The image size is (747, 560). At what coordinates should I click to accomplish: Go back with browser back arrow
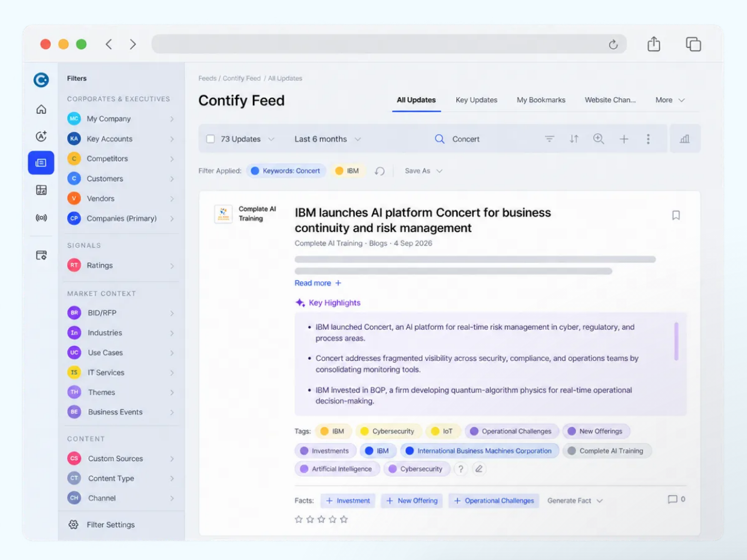click(x=109, y=44)
